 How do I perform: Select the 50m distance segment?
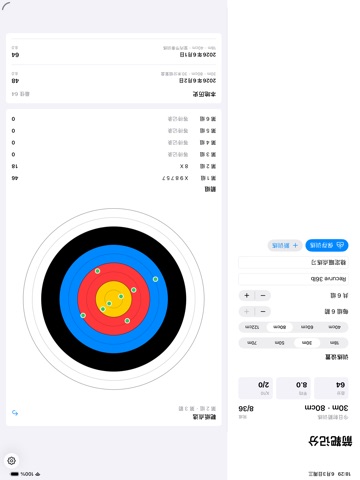click(279, 343)
